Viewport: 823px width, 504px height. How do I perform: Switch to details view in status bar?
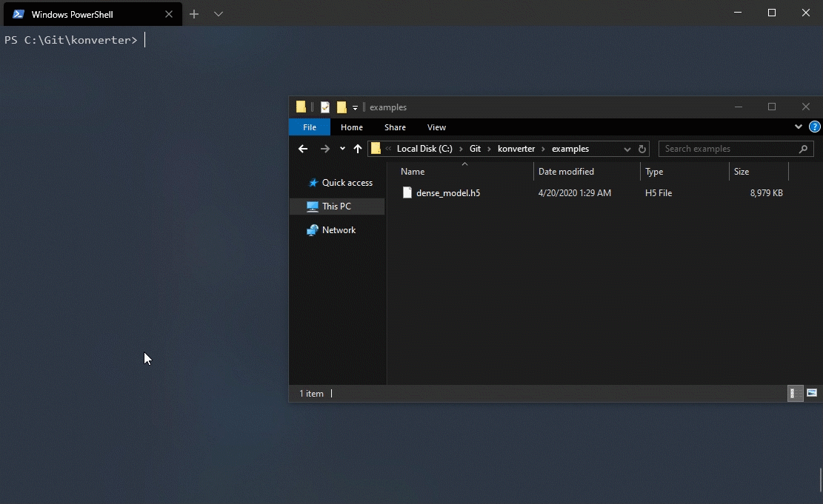(793, 393)
